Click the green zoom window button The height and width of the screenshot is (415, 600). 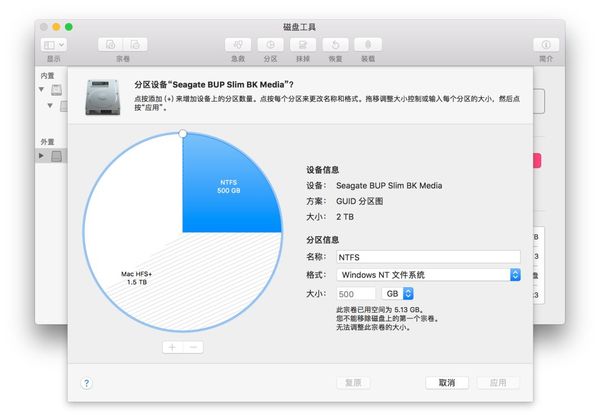69,27
